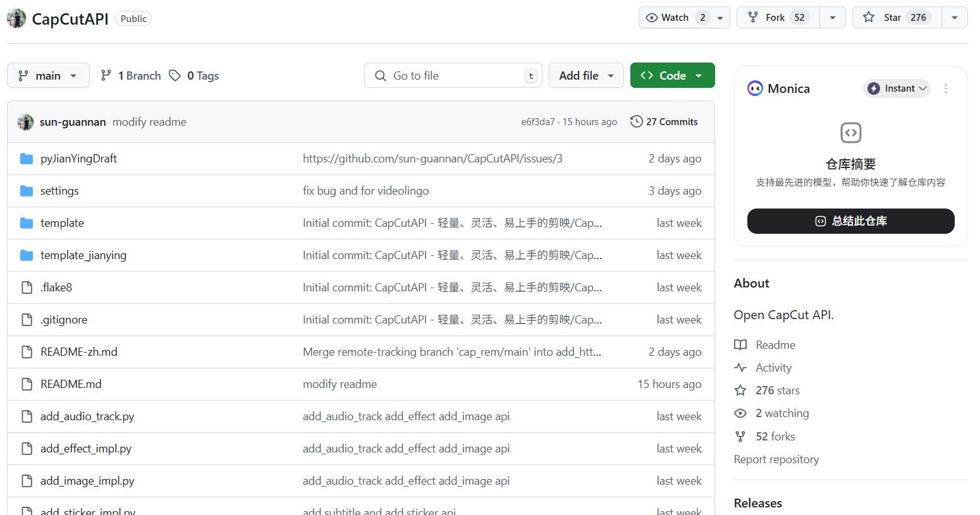The image size is (980, 515).
Task: Click the clock history icon beside 27 Commits
Action: (x=637, y=121)
